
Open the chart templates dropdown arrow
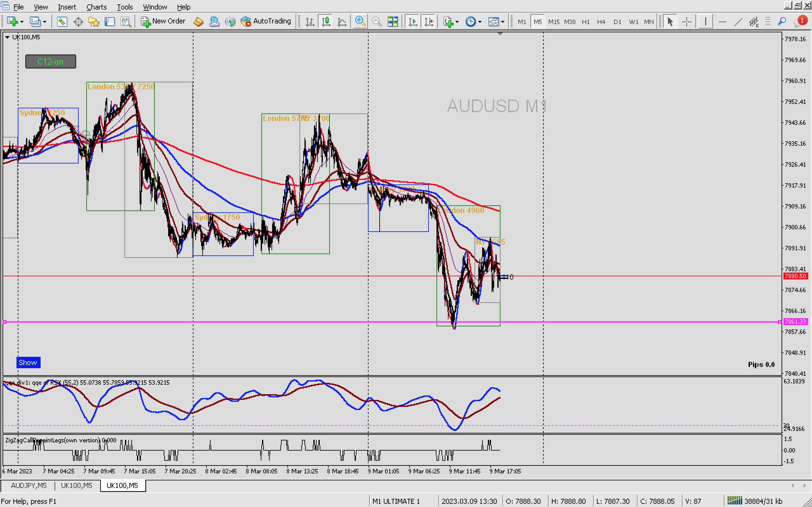tap(503, 22)
